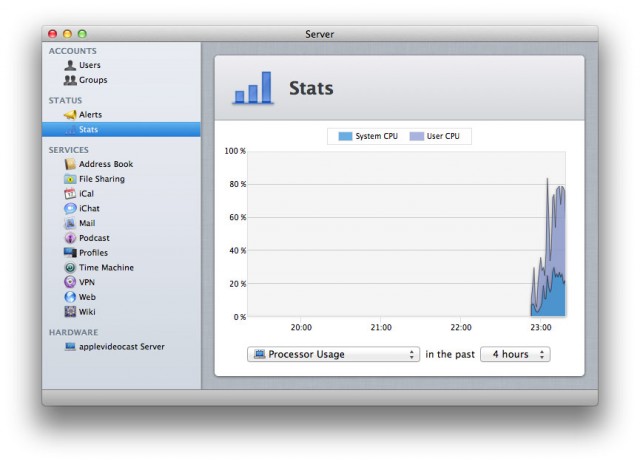
Task: Select the File Sharing folder icon
Action: pyautogui.click(x=70, y=179)
